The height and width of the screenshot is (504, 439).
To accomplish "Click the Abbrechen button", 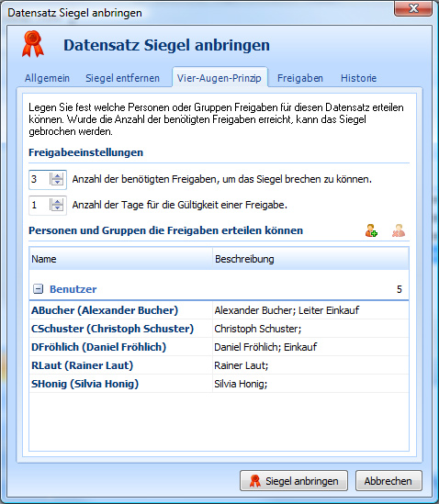I will click(x=388, y=481).
